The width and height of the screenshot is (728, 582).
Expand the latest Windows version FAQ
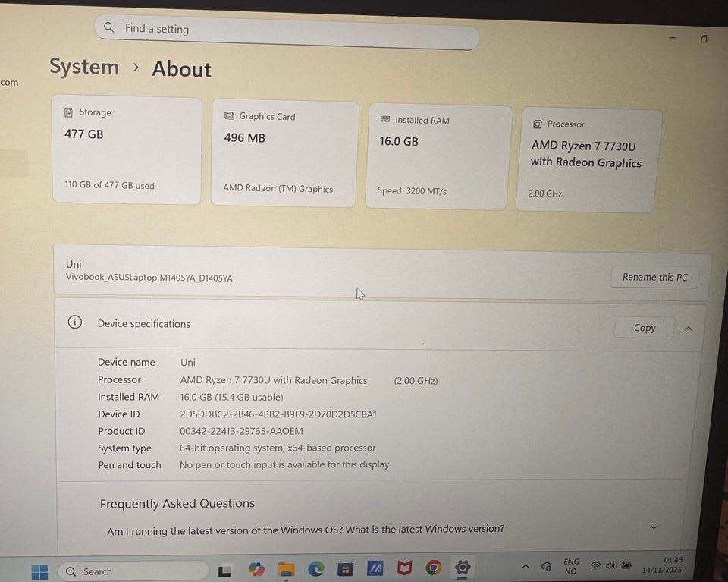654,527
